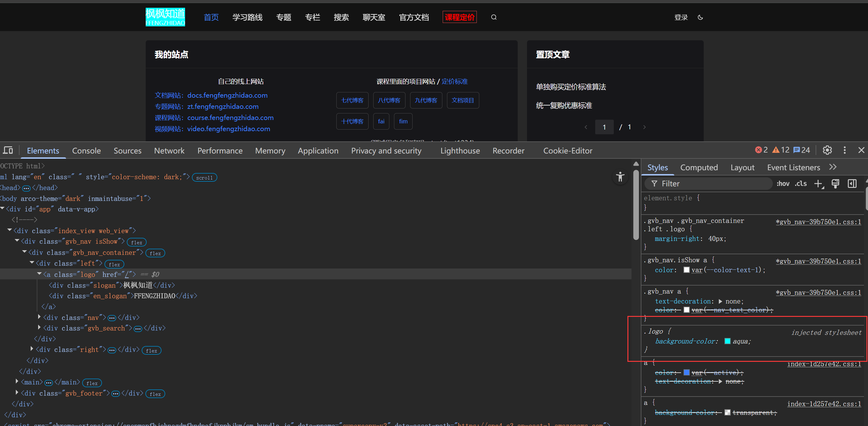Toggle device toolbar icon in DevTools
This screenshot has width=868, height=426.
tap(8, 150)
